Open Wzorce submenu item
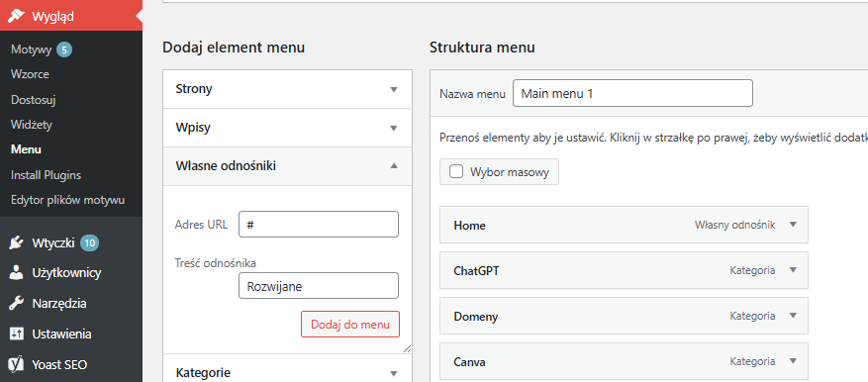The image size is (868, 382). pyautogui.click(x=30, y=74)
